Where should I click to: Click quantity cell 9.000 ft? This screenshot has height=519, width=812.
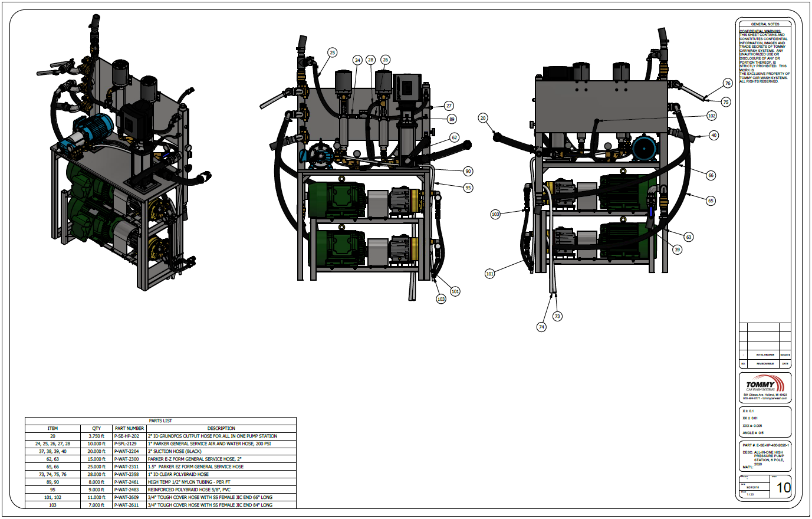click(x=97, y=490)
